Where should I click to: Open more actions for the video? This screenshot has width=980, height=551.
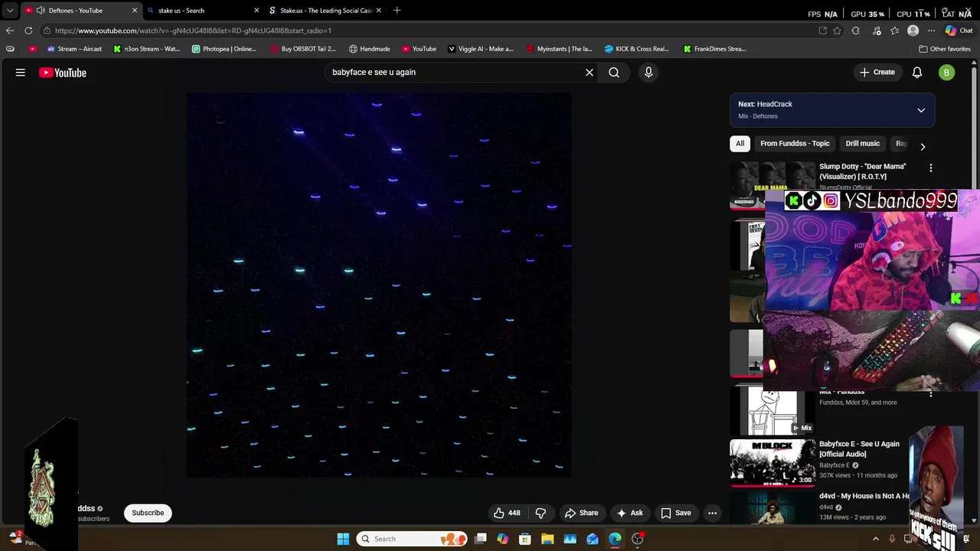pos(713,513)
